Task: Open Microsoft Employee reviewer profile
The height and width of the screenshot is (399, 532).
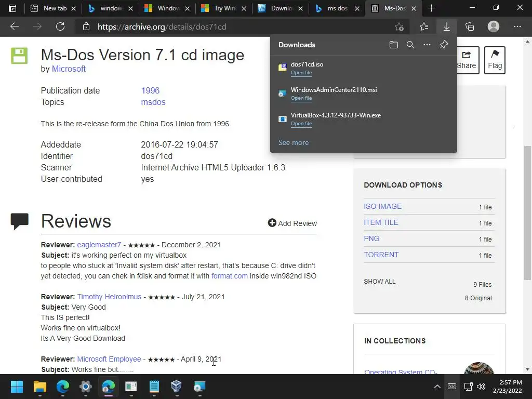Action: [x=109, y=359]
